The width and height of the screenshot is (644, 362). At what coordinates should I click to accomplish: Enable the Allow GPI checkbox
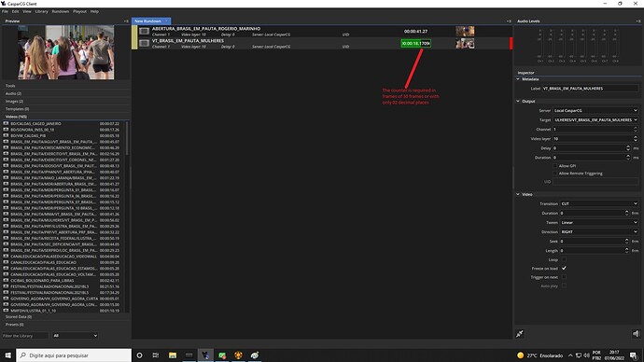coord(555,166)
